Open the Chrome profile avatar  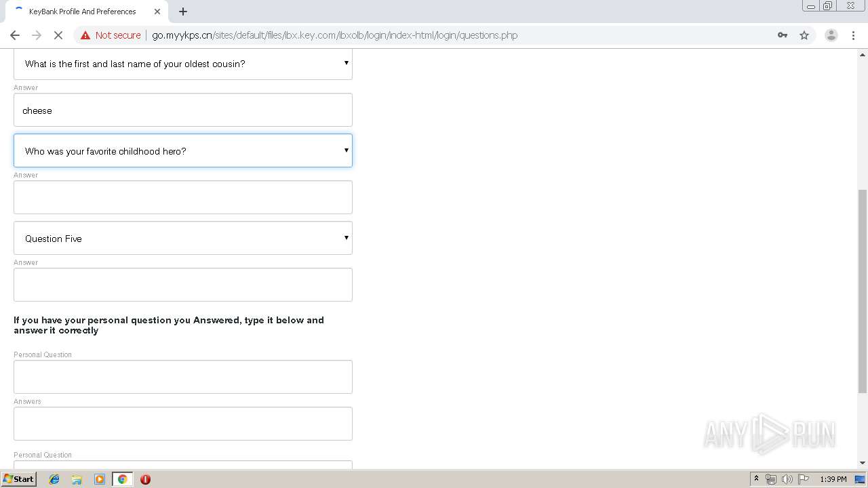(831, 35)
